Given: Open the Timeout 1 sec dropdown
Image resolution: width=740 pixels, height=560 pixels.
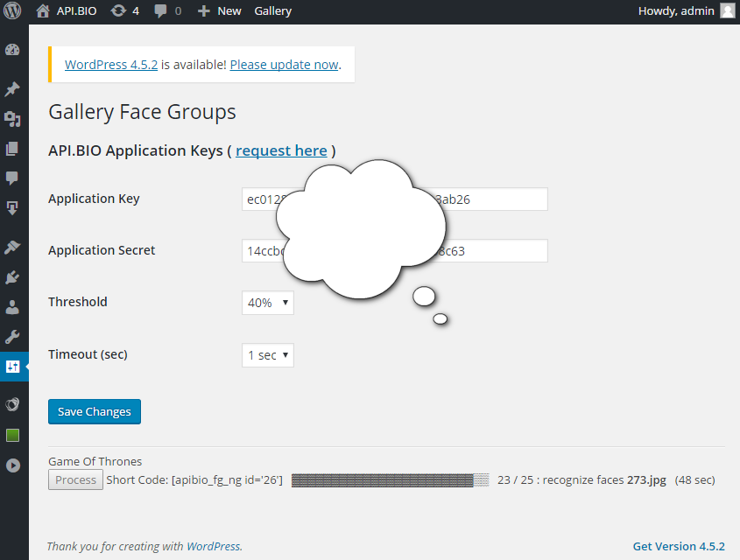Looking at the screenshot, I should (268, 355).
